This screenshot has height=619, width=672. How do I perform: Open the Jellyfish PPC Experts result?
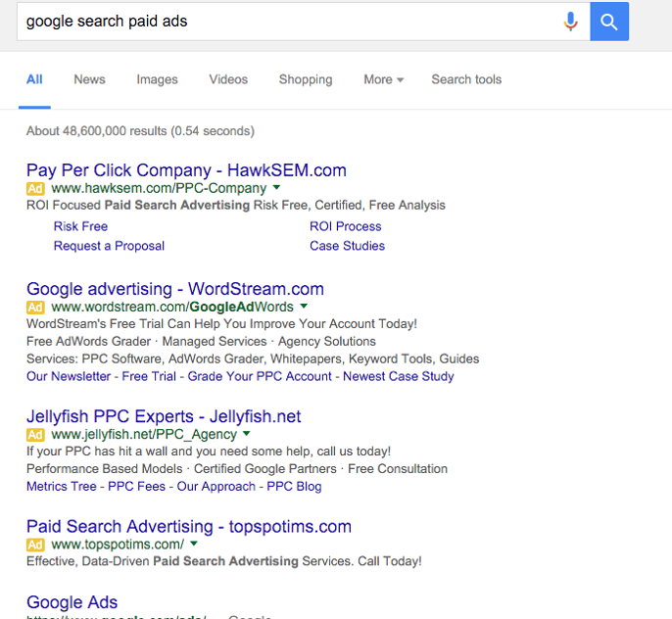coord(164,416)
